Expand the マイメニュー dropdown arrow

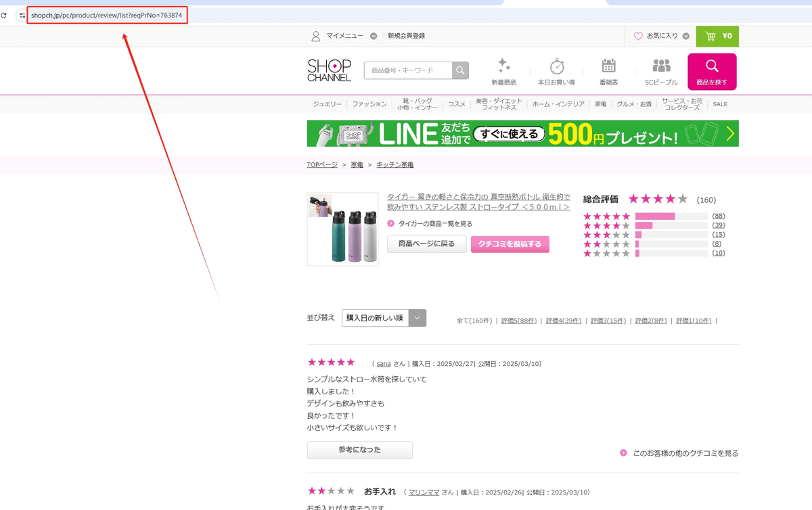pos(374,37)
